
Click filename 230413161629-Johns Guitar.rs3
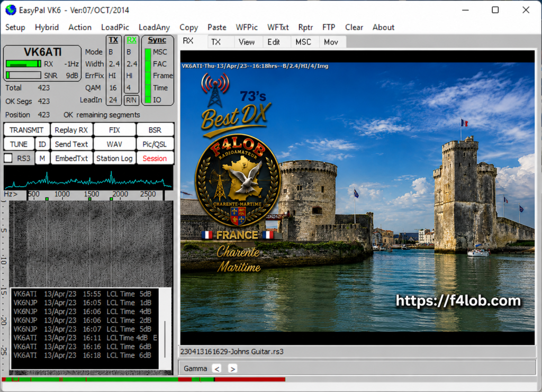(232, 352)
